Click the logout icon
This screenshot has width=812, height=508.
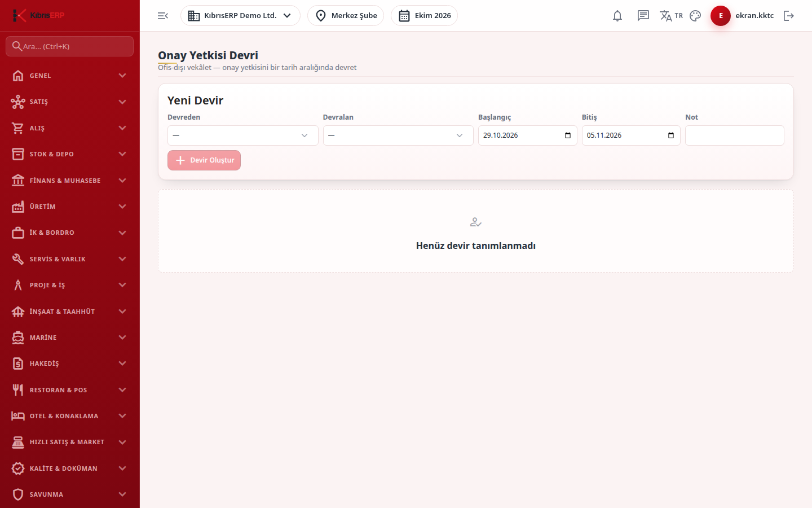click(x=789, y=16)
